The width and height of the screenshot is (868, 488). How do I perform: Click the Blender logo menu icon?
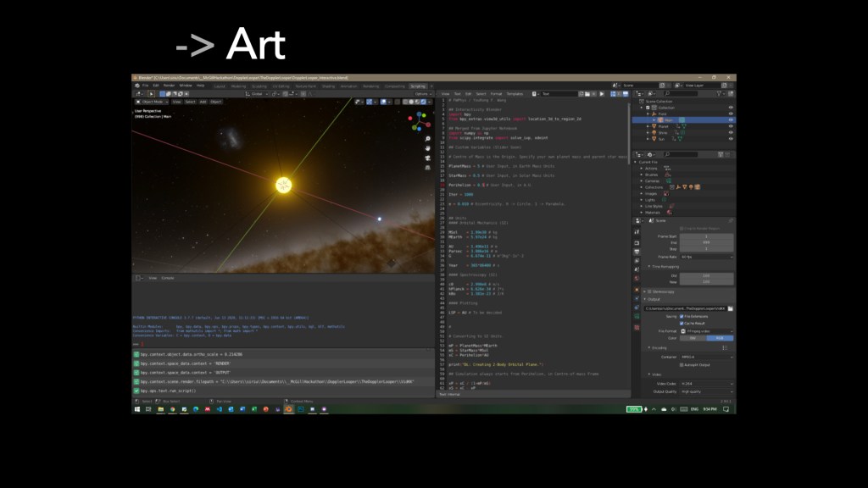coord(136,86)
